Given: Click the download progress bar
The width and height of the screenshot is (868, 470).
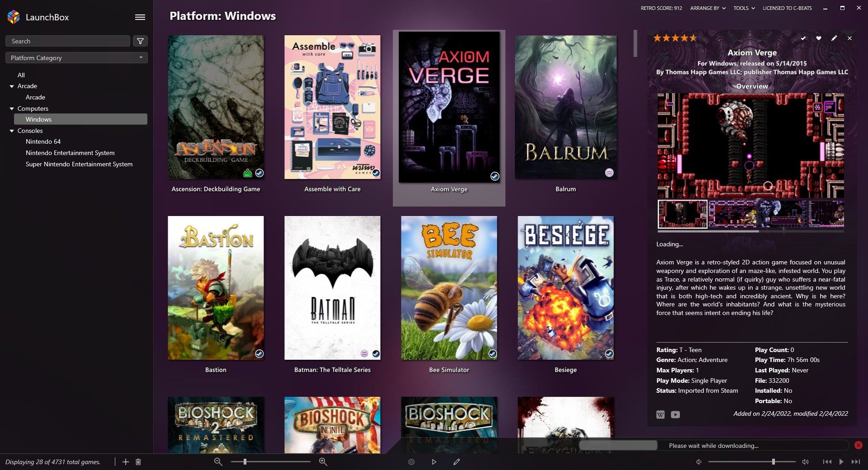Looking at the screenshot, I should tap(713, 446).
